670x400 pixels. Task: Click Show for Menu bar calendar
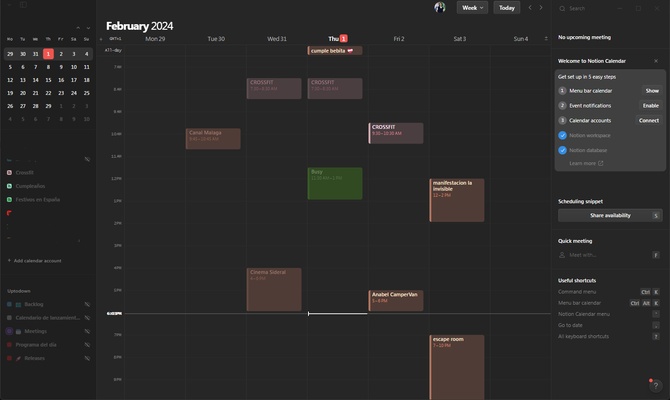pos(652,91)
